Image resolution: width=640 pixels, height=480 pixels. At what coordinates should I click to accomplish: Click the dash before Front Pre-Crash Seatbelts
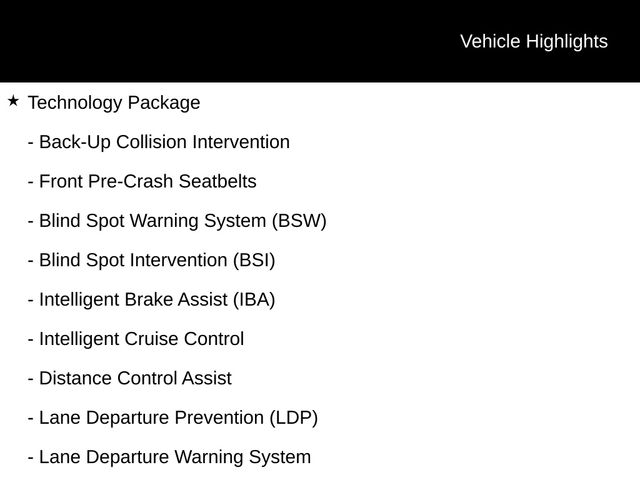coord(31,182)
